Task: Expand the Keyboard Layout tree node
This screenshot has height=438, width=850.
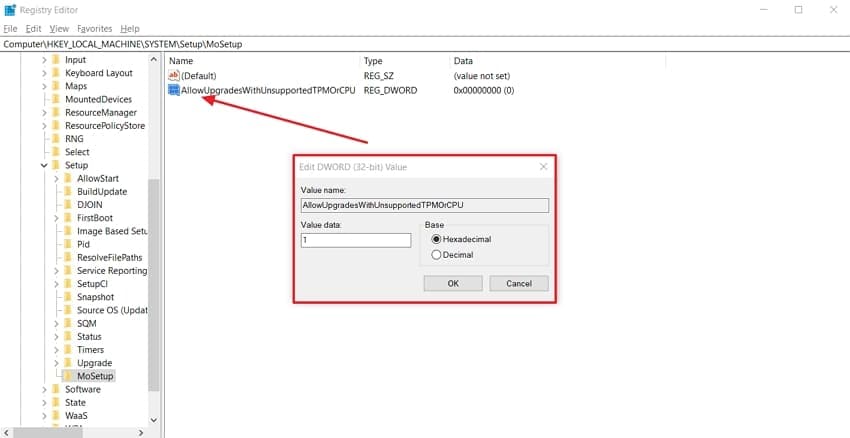Action: (x=44, y=73)
